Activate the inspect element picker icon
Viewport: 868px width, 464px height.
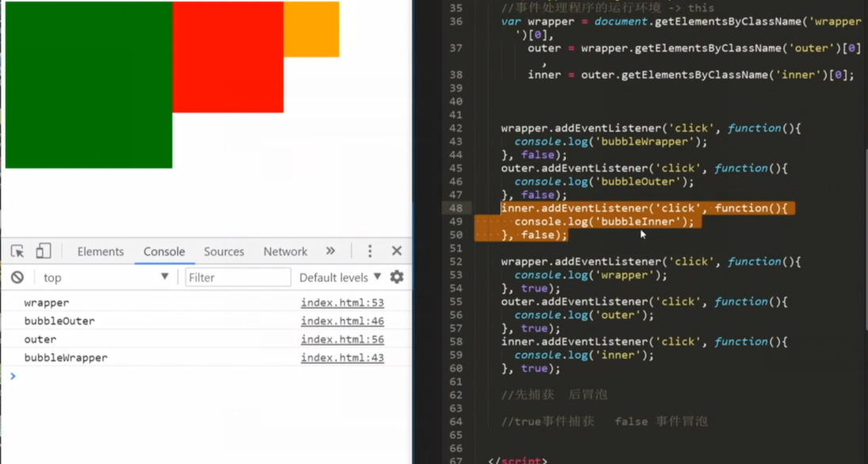point(17,251)
